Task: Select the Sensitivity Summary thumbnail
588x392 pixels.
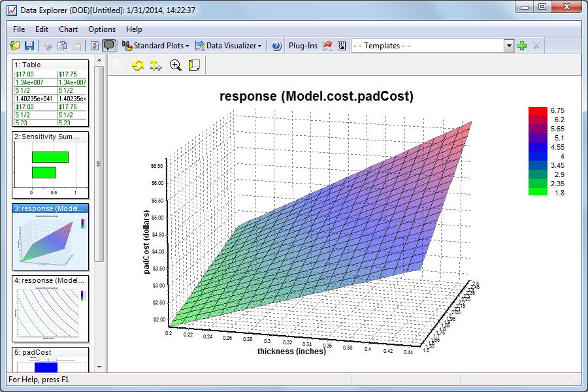Action: [50, 165]
